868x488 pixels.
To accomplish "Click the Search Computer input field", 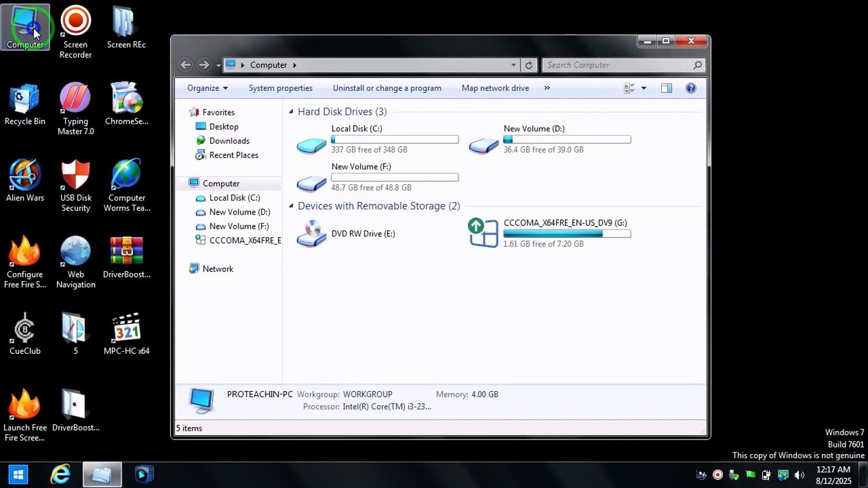I will click(618, 65).
